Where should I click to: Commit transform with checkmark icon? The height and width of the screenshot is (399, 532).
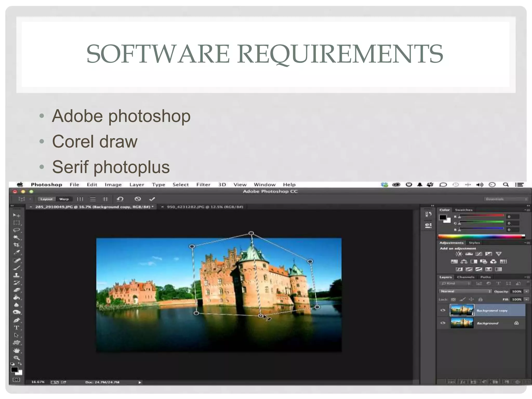click(152, 199)
